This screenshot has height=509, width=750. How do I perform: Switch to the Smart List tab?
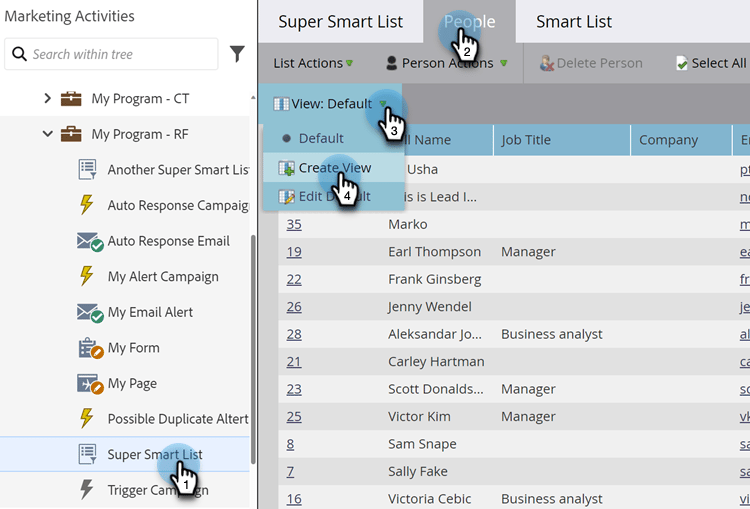[x=574, y=22]
